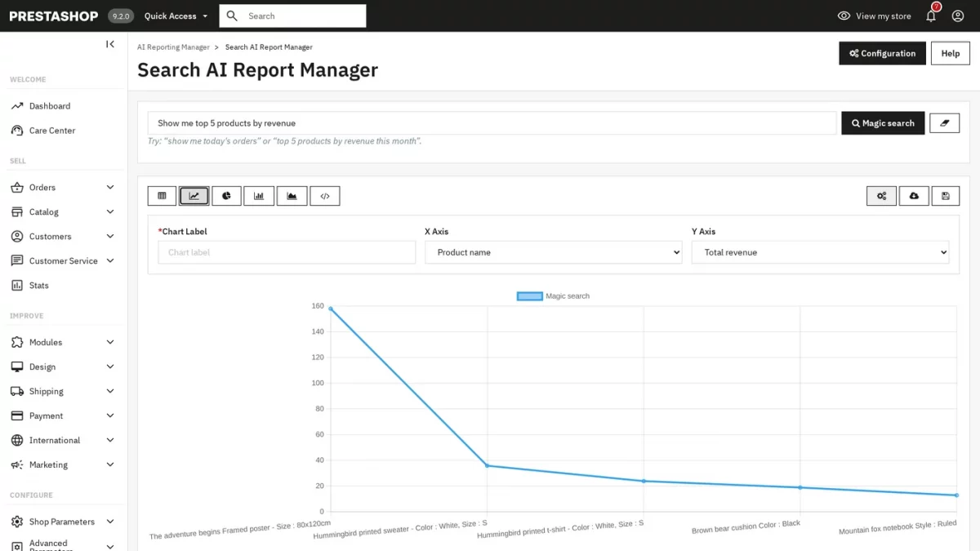The height and width of the screenshot is (551, 980).
Task: Select the area chart view icon
Action: tap(292, 196)
